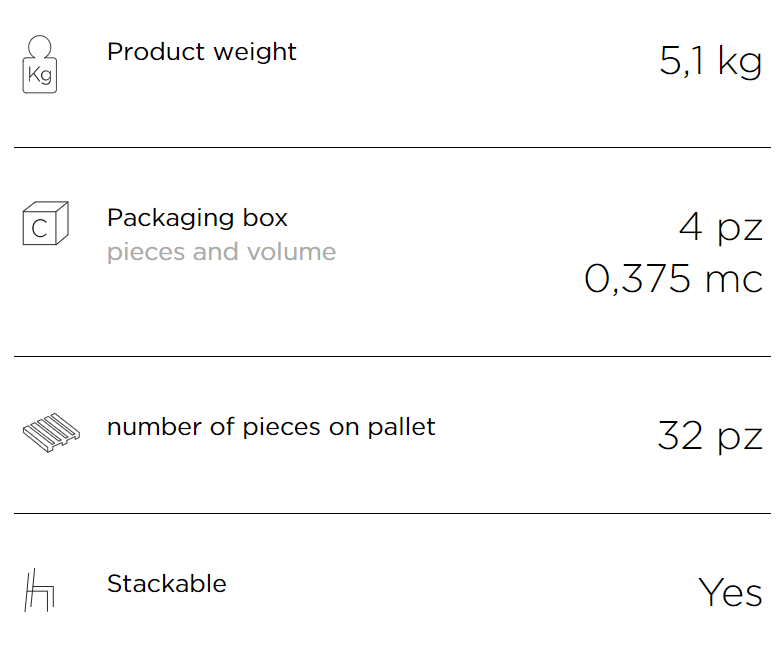The height and width of the screenshot is (663, 784).
Task: Click the packaging box cube icon
Action: pos(46,223)
